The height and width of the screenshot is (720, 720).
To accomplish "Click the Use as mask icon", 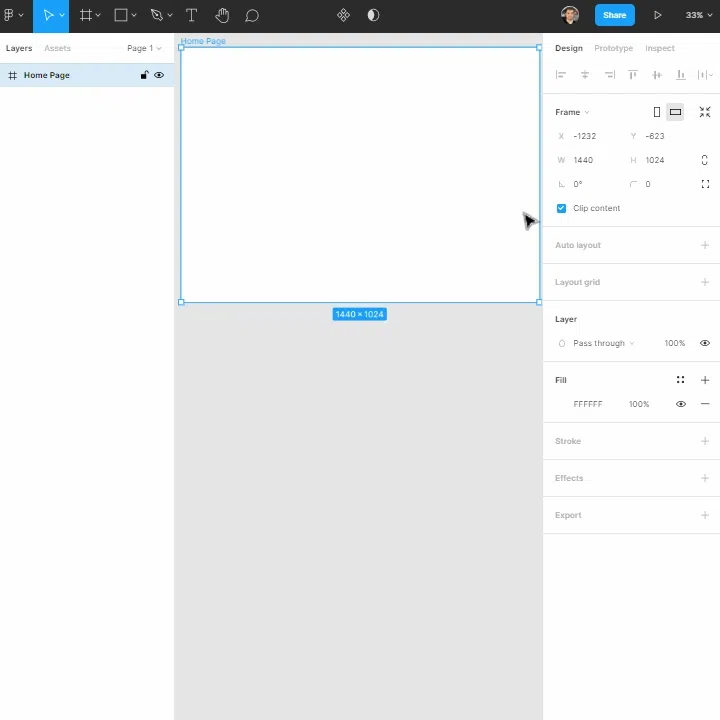I will tap(373, 15).
